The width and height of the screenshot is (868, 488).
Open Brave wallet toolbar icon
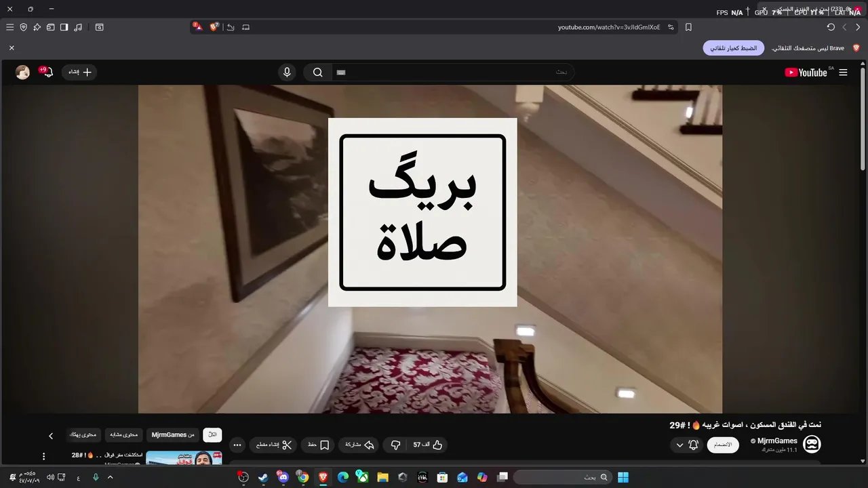pos(50,27)
